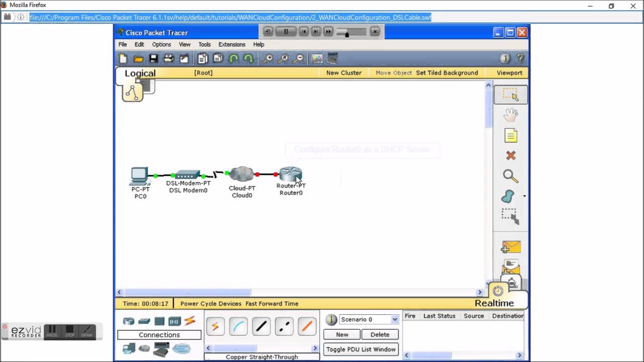Click the New scenario button

coord(342,334)
